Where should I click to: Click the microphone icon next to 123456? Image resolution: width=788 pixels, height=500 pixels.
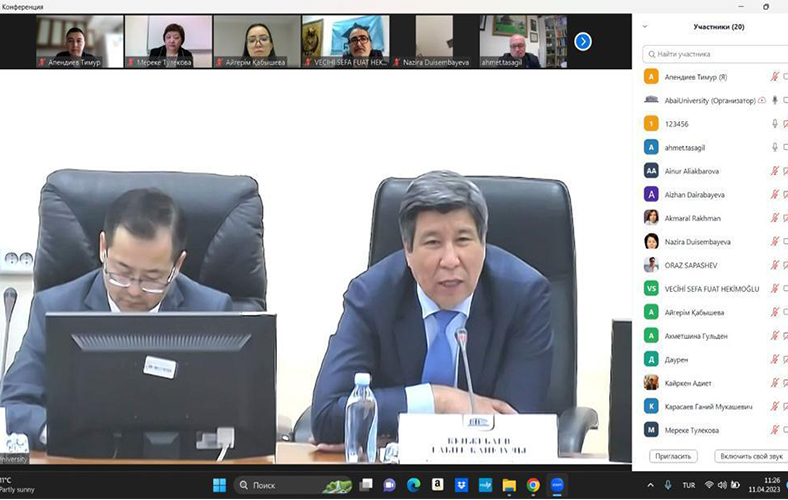pos(774,124)
